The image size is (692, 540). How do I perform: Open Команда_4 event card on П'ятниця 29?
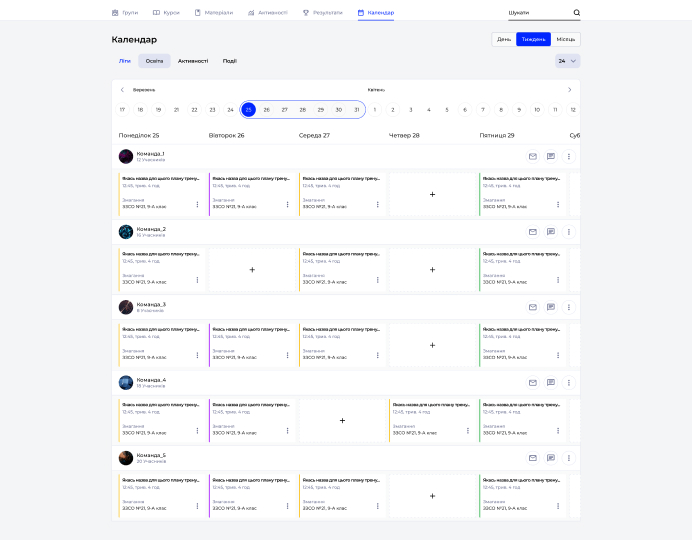point(523,420)
